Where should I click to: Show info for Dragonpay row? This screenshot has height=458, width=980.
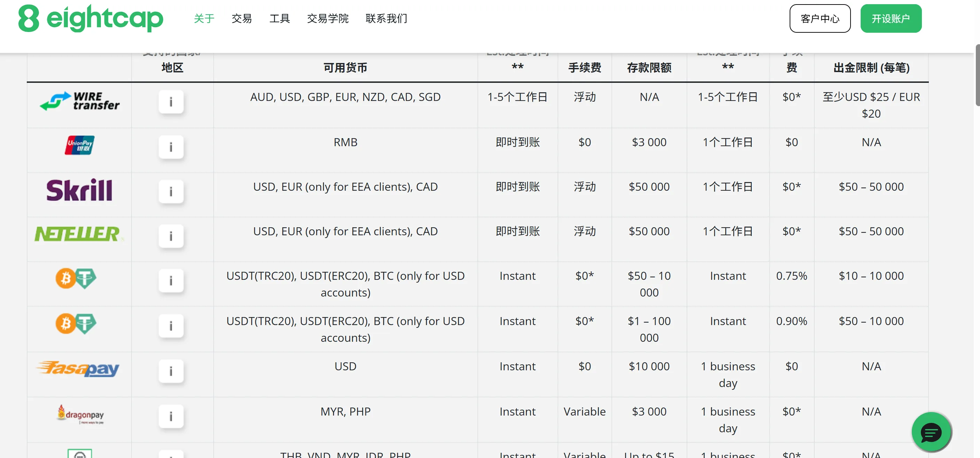171,416
